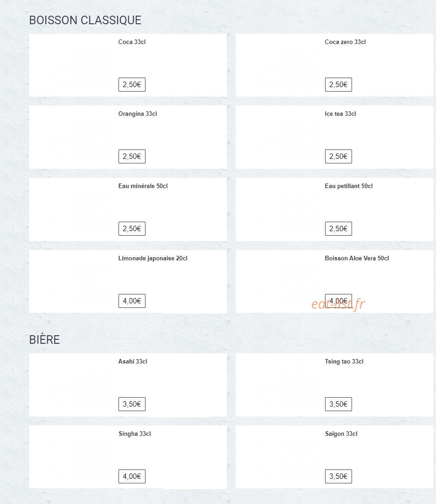This screenshot has width=436, height=504.
Task: Open the Tsing tao 33cl item name
Action: tap(344, 361)
